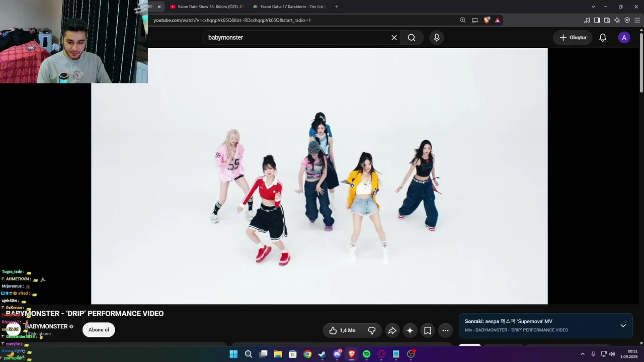Open Discord from the taskbar
Screen dimensions: 644x362
point(337,354)
